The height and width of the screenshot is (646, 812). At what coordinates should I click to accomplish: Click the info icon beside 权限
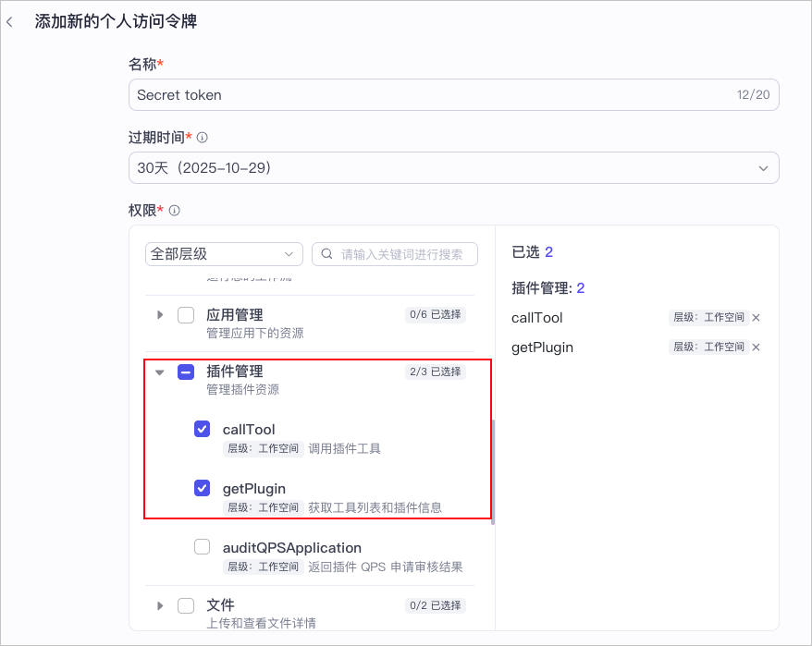(175, 210)
